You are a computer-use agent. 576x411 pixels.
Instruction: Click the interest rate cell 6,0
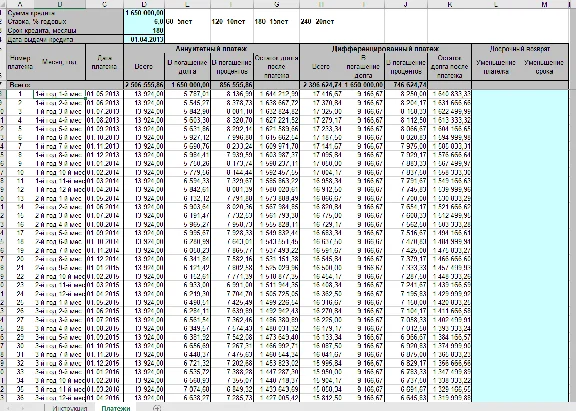tap(144, 22)
